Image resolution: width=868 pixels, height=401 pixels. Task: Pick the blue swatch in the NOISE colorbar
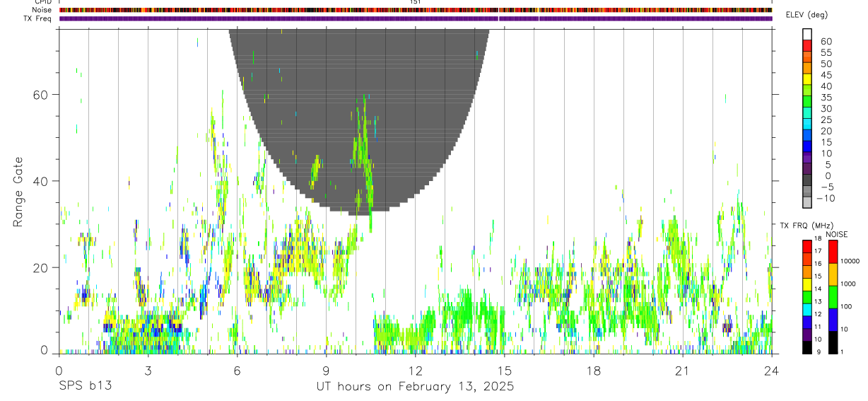[832, 318]
